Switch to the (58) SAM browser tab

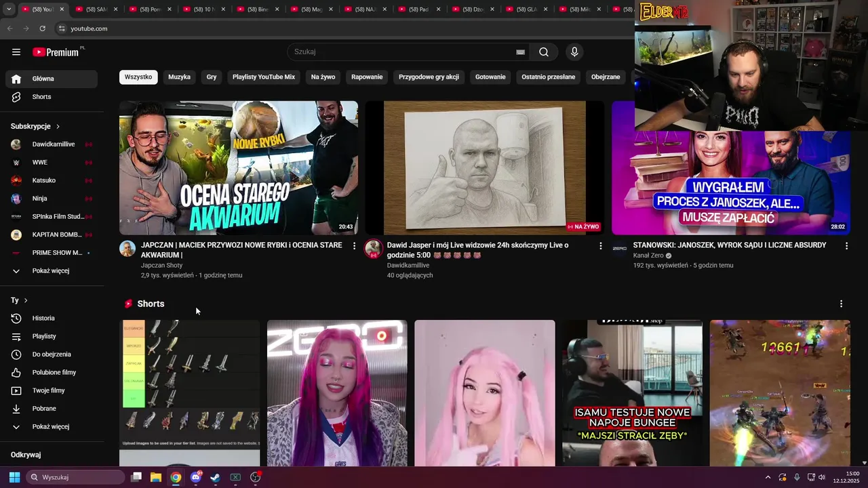tap(95, 9)
